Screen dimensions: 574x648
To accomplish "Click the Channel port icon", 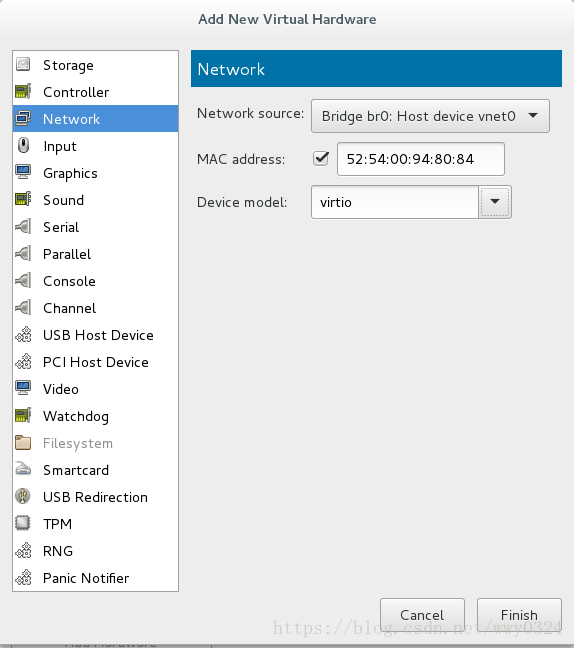I will click(x=23, y=308).
